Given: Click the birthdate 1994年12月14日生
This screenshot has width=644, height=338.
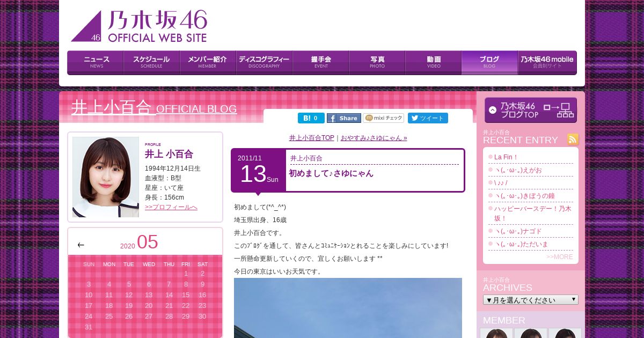Looking at the screenshot, I should 173,168.
